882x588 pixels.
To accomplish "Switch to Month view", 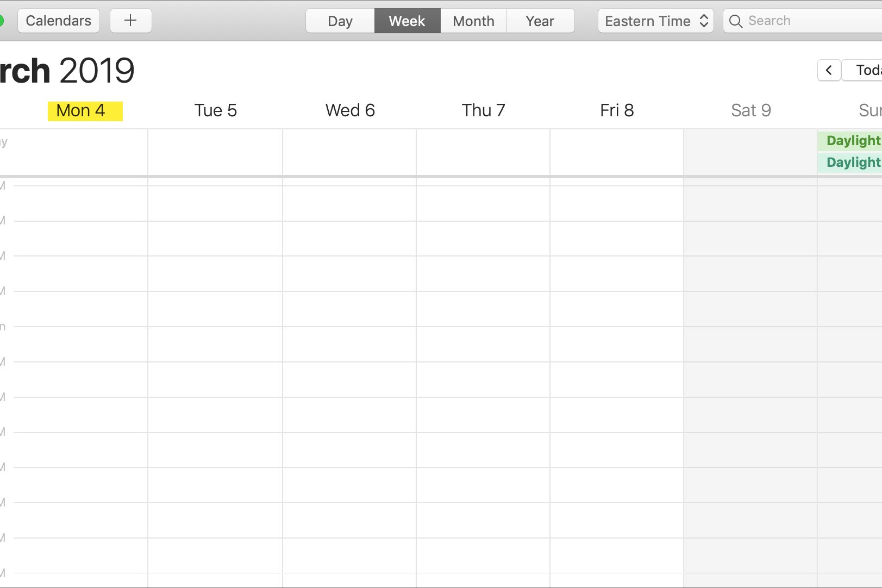I will click(473, 21).
